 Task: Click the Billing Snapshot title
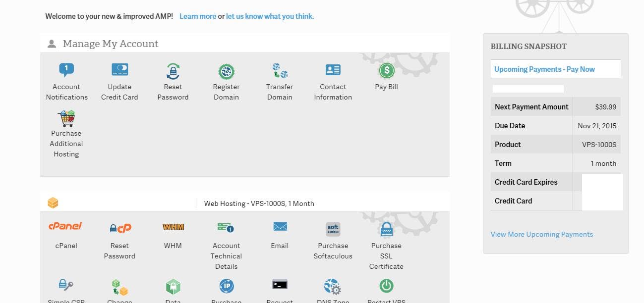(x=528, y=47)
